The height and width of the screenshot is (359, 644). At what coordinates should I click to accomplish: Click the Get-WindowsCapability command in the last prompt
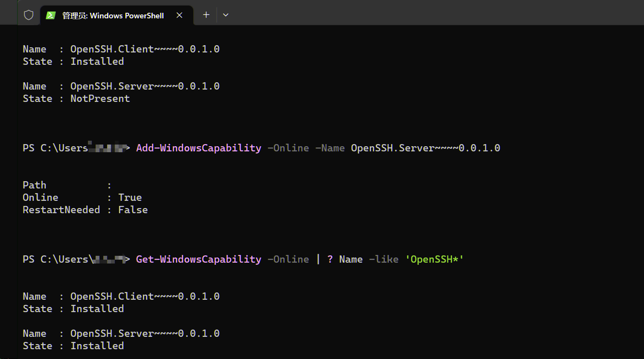tap(199, 259)
